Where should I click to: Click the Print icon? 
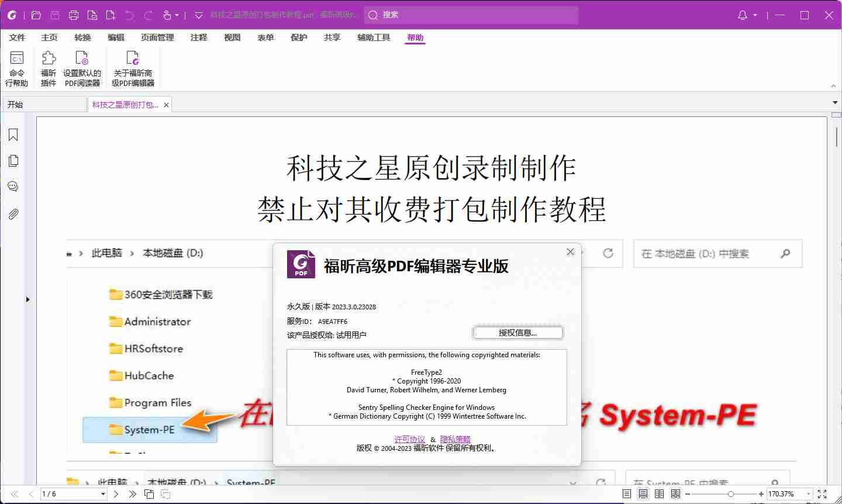coord(74,15)
